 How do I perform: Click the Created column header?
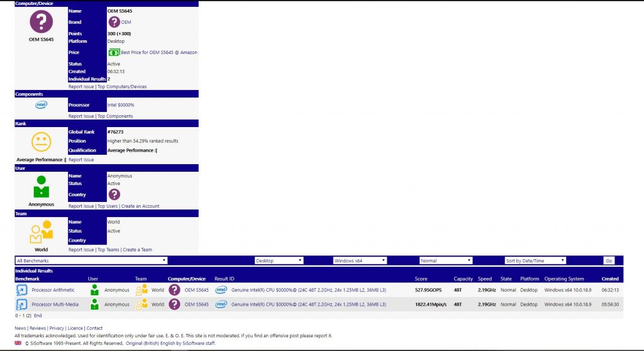pyautogui.click(x=610, y=279)
